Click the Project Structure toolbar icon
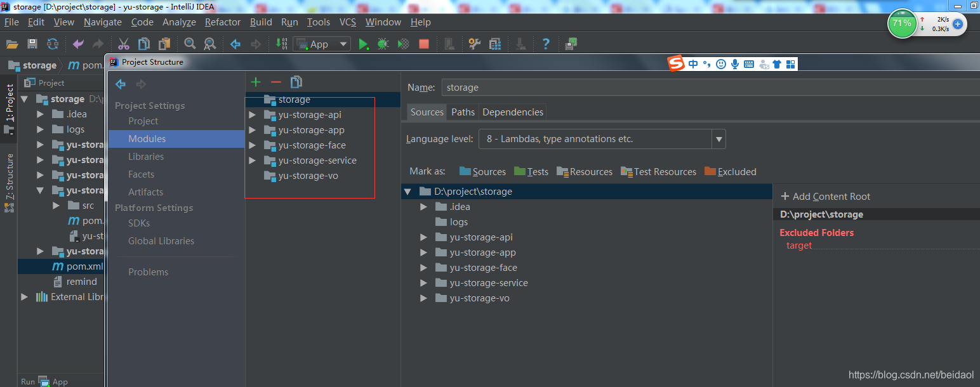 pos(495,44)
